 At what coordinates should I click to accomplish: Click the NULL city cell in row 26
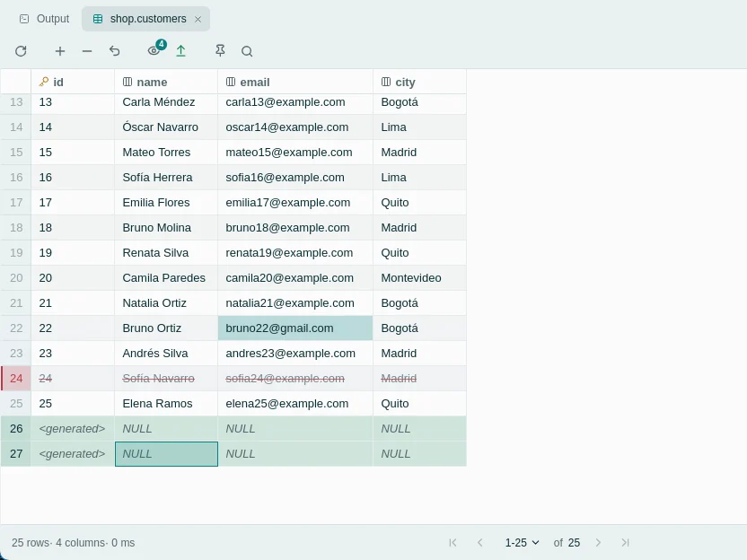point(419,429)
